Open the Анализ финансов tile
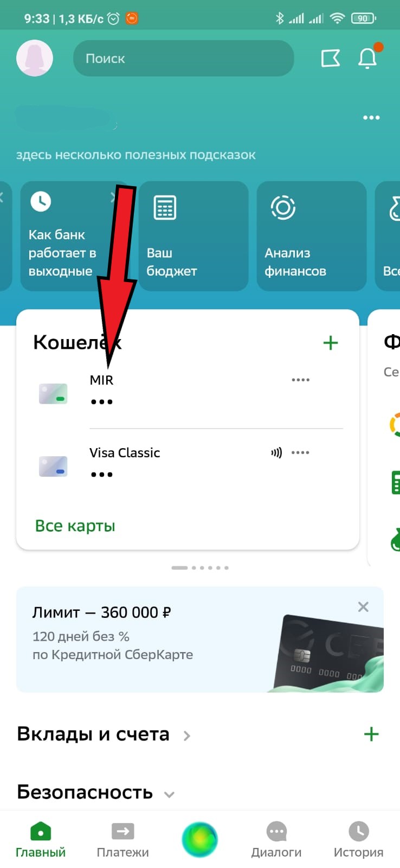Image resolution: width=400 pixels, height=868 pixels. pyautogui.click(x=312, y=236)
